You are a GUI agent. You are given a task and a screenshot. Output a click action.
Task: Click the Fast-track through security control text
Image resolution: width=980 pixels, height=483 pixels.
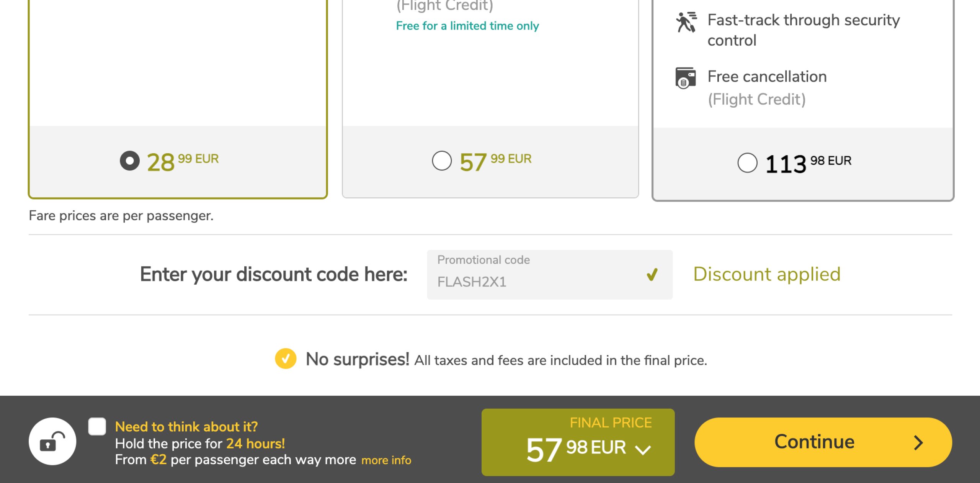click(x=803, y=30)
